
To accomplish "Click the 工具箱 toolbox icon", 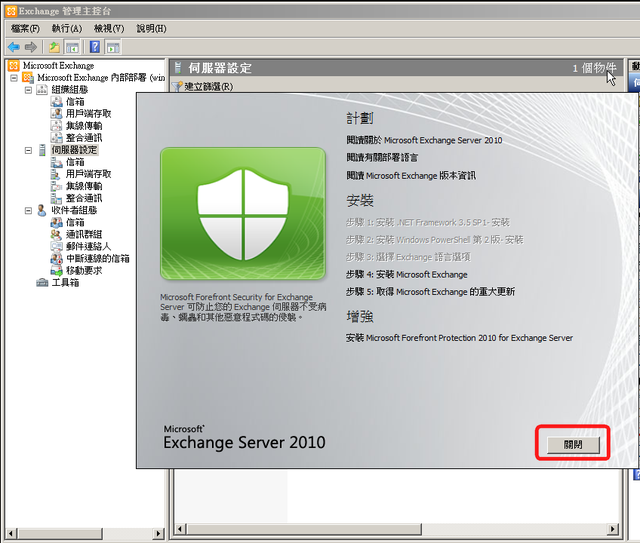I will point(42,283).
